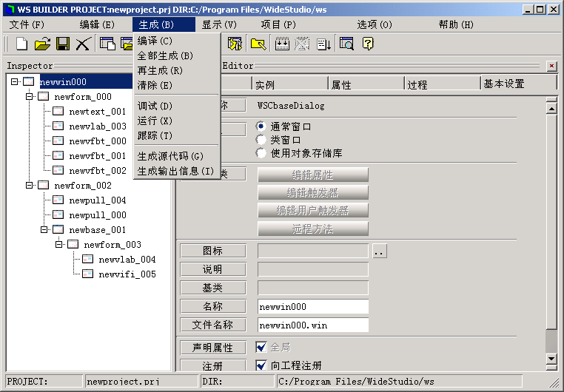Click the 编辑属性 button
Viewport: 564px width, 392px height.
pyautogui.click(x=313, y=175)
